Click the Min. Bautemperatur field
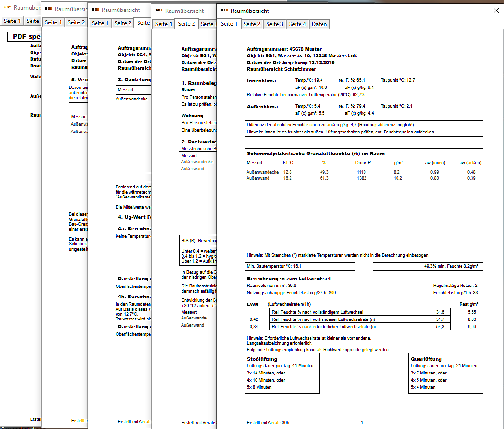 click(300, 266)
